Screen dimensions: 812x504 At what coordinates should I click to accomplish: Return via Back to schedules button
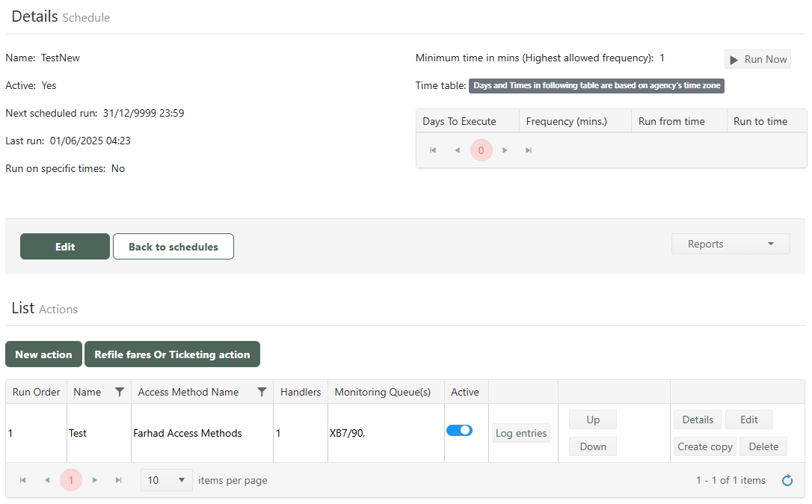[x=173, y=247]
